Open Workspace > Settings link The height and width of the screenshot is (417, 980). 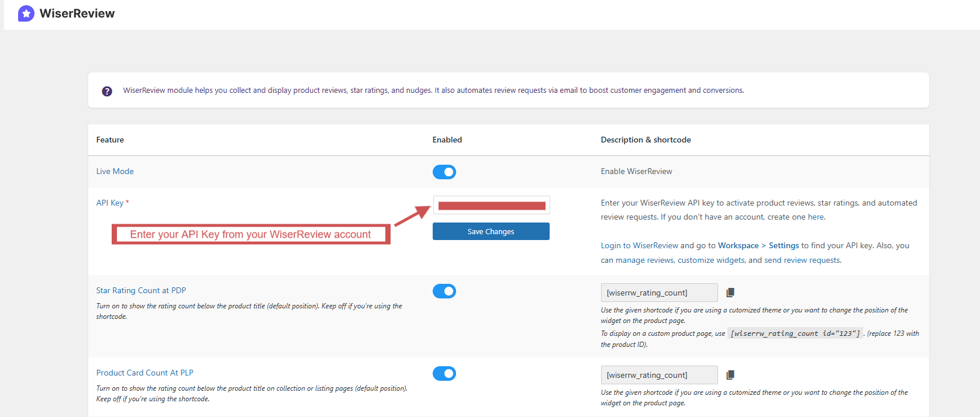pos(758,245)
